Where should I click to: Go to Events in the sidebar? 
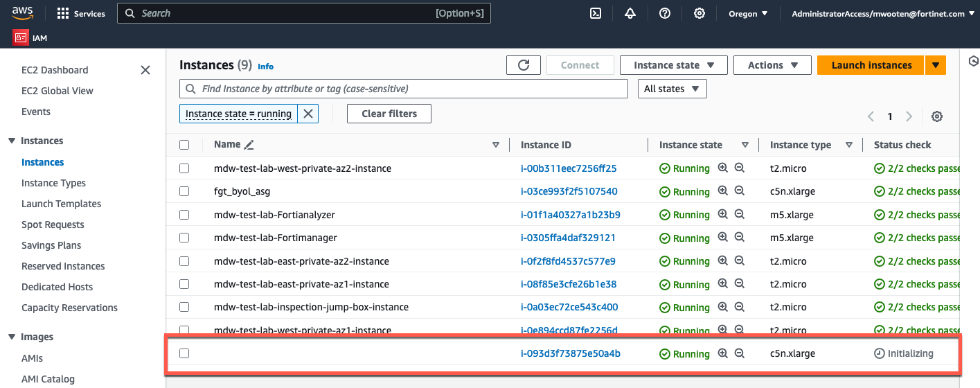pyautogui.click(x=36, y=112)
